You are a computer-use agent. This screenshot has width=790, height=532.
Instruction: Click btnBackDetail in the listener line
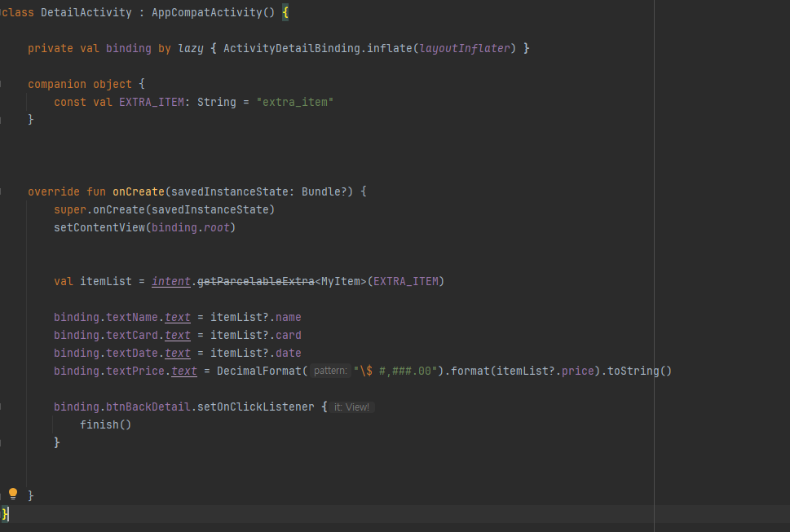click(148, 407)
